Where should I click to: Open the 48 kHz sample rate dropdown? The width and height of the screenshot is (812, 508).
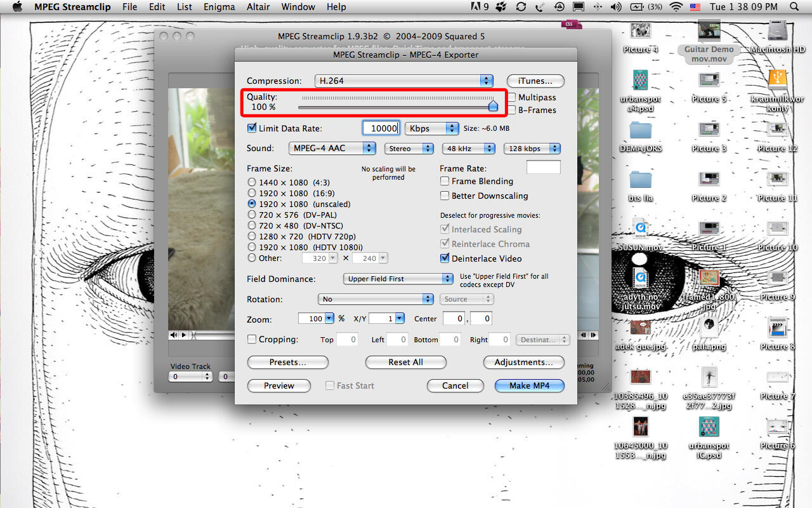point(468,149)
